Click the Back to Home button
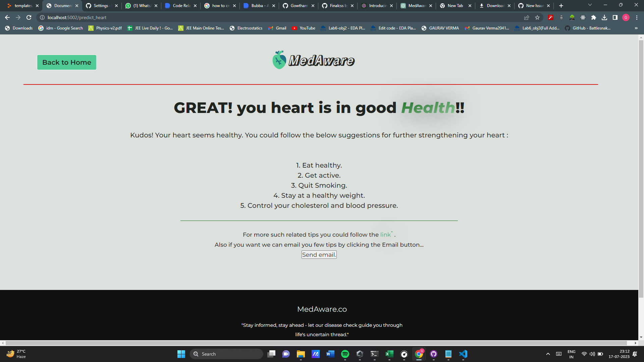 (x=66, y=62)
